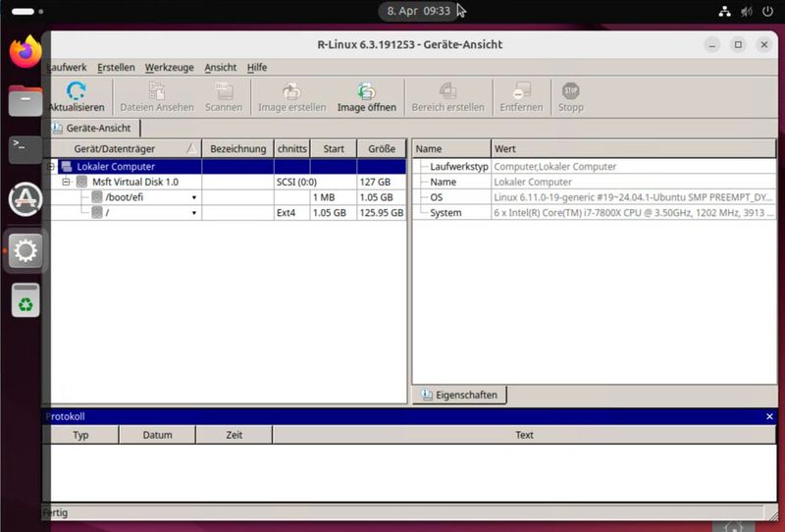This screenshot has height=532, width=785.
Task: Click the root / partition icon
Action: 97,213
